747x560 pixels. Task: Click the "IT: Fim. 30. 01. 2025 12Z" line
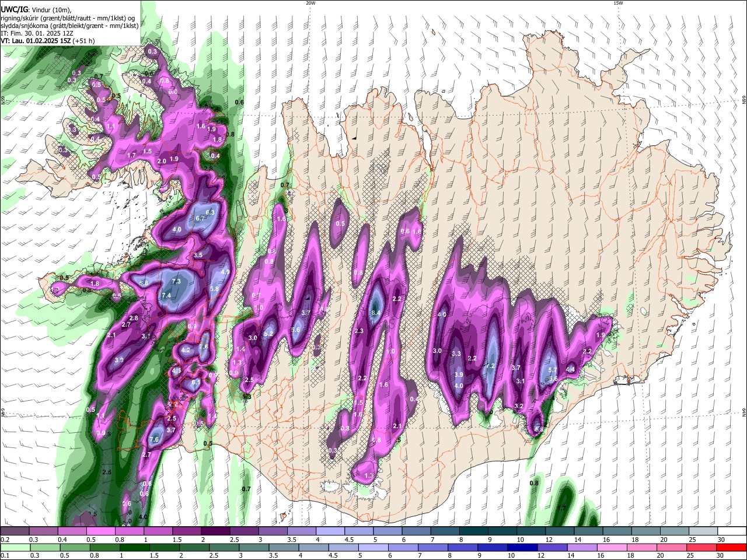pyautogui.click(x=37, y=34)
